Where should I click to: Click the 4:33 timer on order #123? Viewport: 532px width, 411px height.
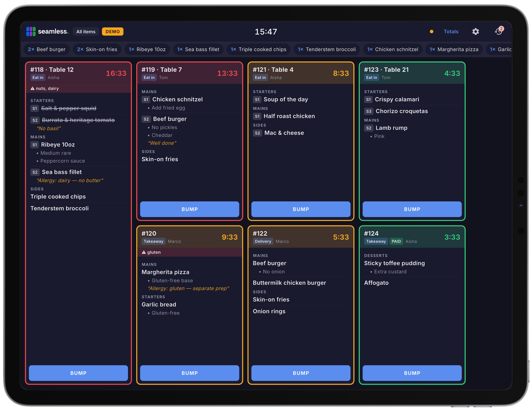[452, 74]
